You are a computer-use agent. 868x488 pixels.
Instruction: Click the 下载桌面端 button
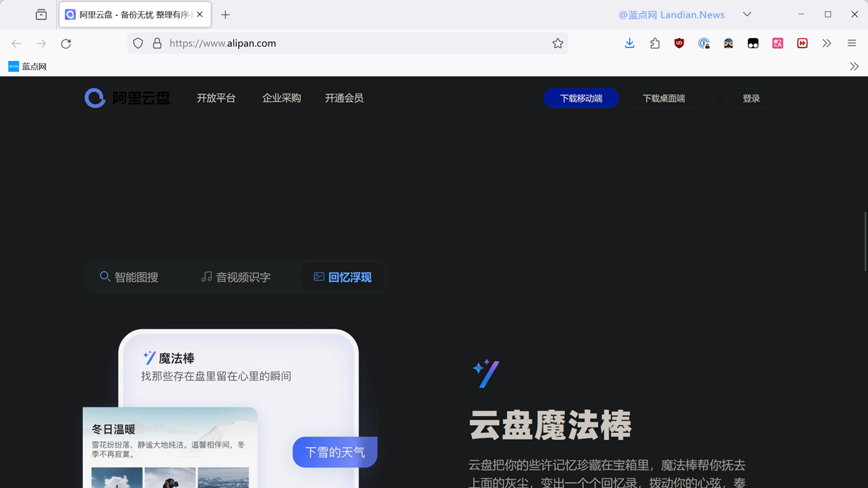663,98
